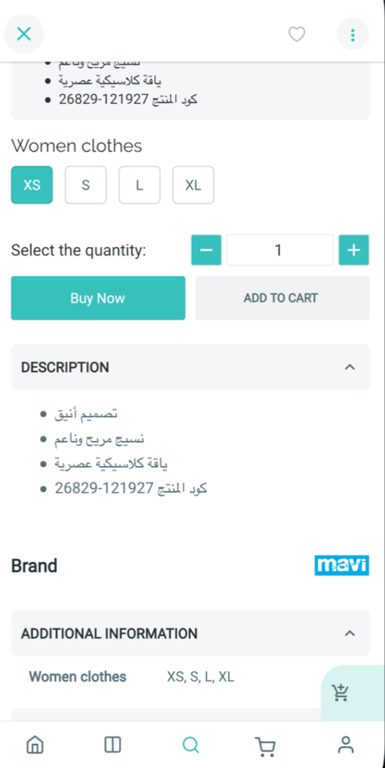Open the mavi brand logo
Screen dimensions: 385x768
[341, 565]
